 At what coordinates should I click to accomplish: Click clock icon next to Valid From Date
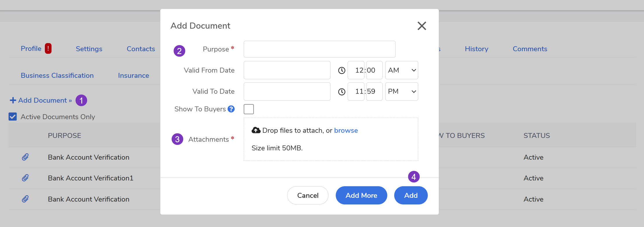click(x=342, y=70)
